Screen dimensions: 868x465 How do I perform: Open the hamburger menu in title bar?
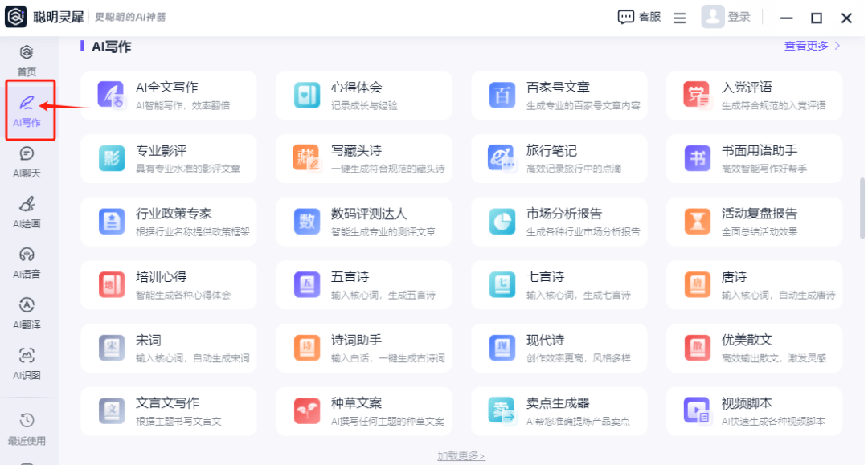pyautogui.click(x=680, y=18)
